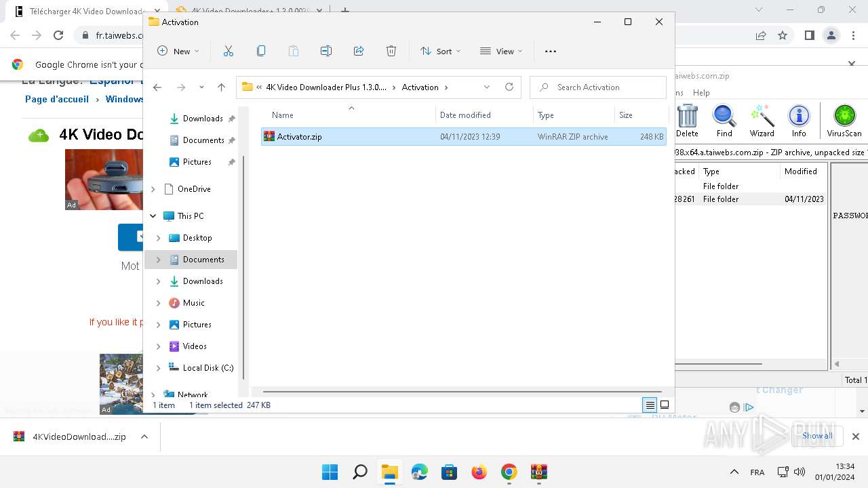Viewport: 868px width, 488px height.
Task: Collapse This PC tree node
Action: coord(153,216)
